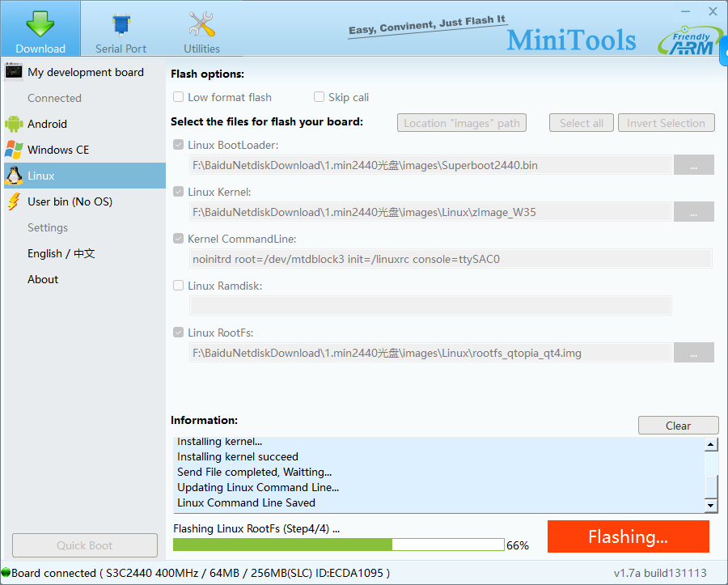Toggle Kernel CommandLine checkbox
The height and width of the screenshot is (585, 728).
coord(178,238)
